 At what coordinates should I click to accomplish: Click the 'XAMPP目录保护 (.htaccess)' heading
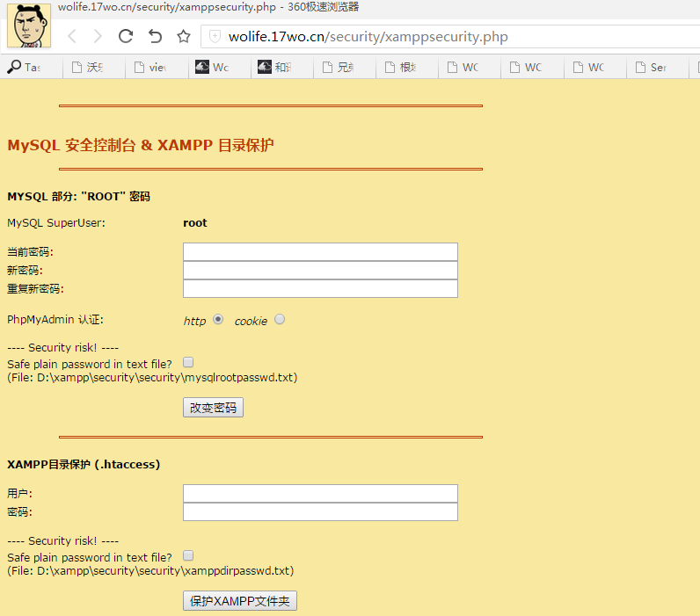(x=84, y=464)
